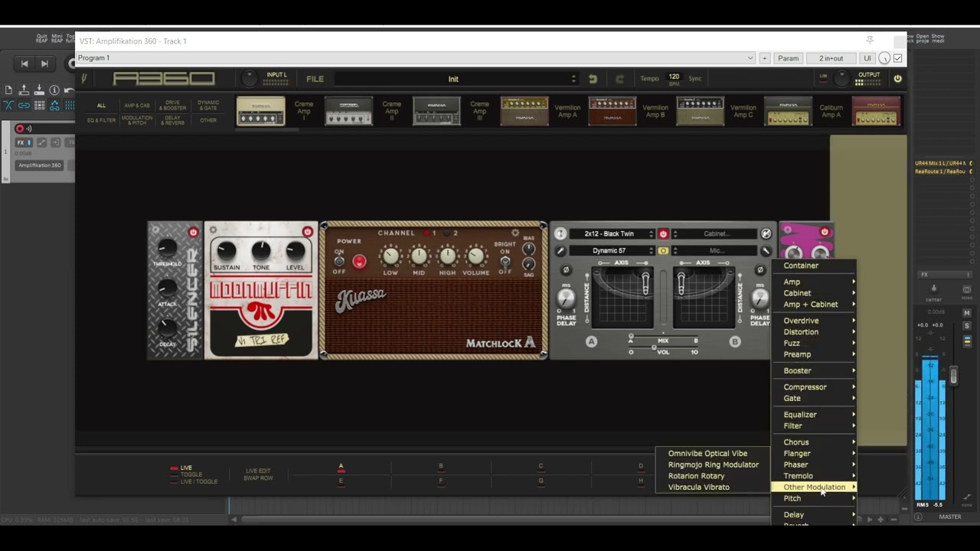
Task: Expand the Chorus submenu
Action: (x=815, y=442)
